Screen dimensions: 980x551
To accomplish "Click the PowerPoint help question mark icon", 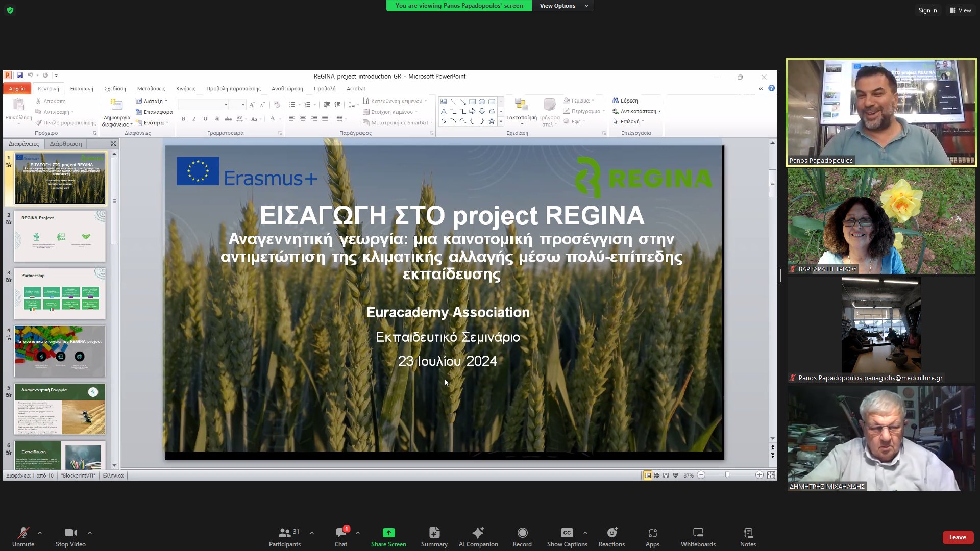I will [x=771, y=88].
